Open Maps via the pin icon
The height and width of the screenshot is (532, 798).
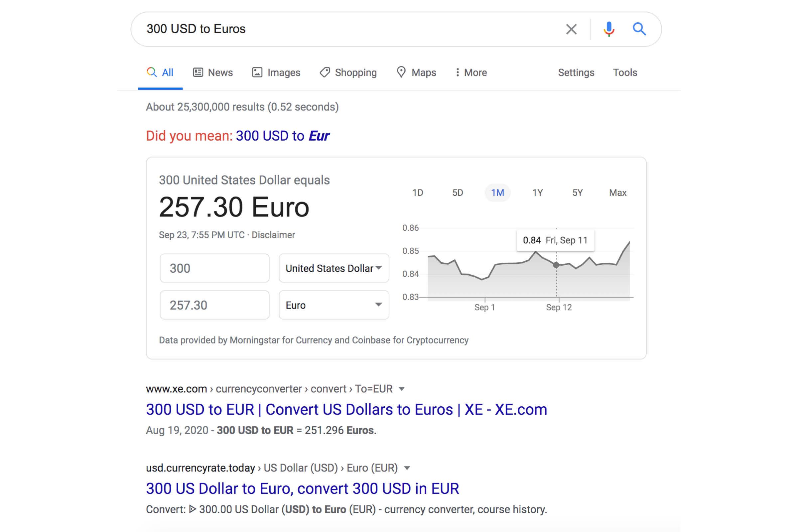[x=401, y=72]
